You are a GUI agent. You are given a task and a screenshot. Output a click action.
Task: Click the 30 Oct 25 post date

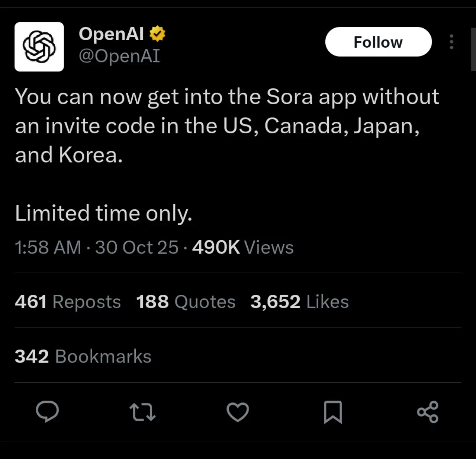click(x=136, y=247)
